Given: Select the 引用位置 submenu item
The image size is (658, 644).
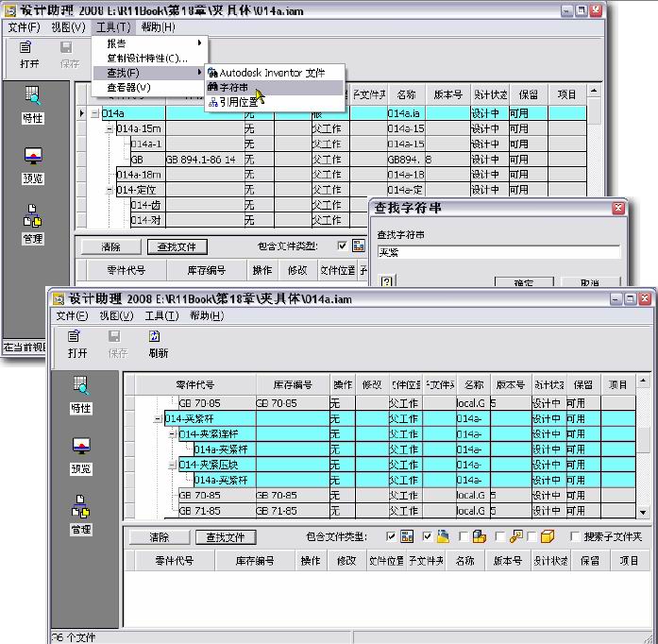Looking at the screenshot, I should 275,102.
